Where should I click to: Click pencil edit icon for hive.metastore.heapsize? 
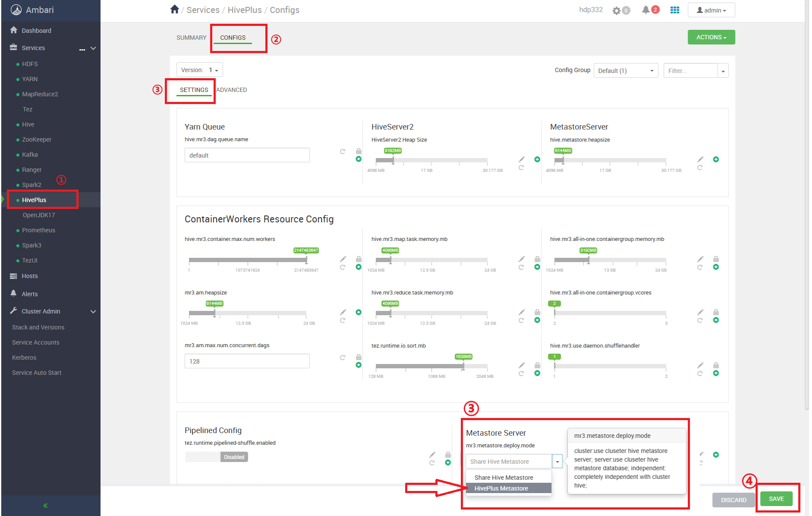point(700,159)
